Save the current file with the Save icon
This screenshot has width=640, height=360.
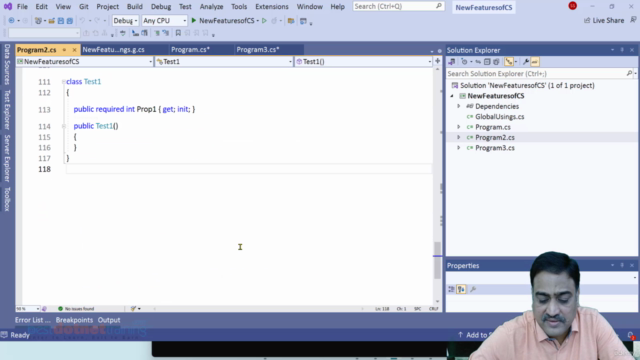click(x=61, y=20)
